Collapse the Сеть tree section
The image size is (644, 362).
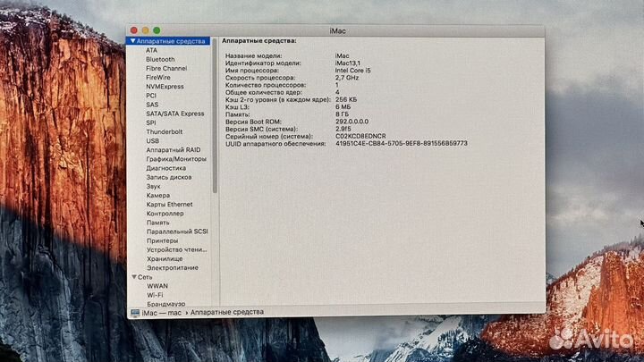pyautogui.click(x=134, y=277)
